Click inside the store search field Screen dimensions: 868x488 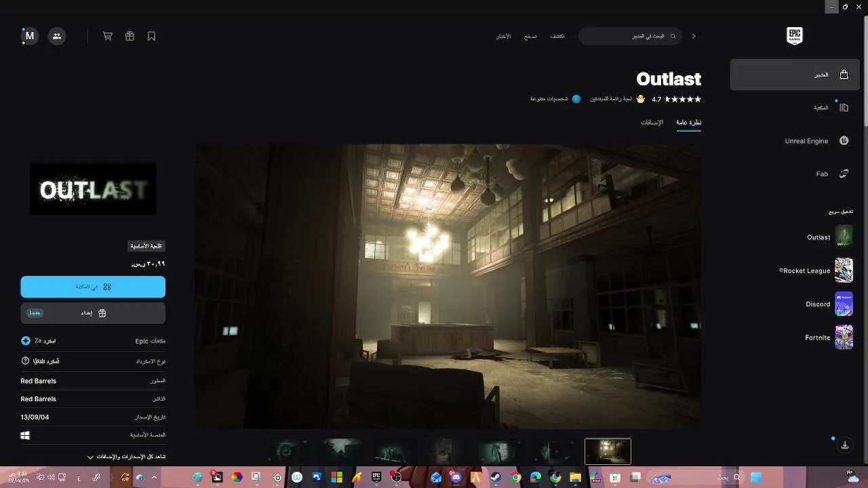(x=631, y=36)
